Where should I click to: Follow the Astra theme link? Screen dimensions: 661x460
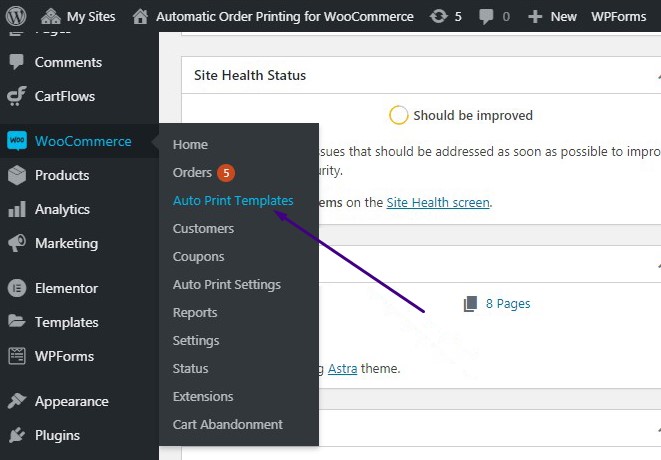[343, 368]
